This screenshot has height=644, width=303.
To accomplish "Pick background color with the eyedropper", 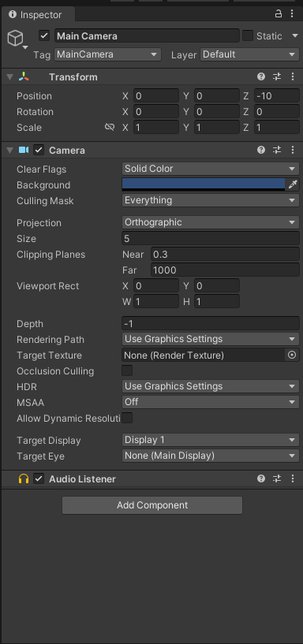I will [292, 184].
